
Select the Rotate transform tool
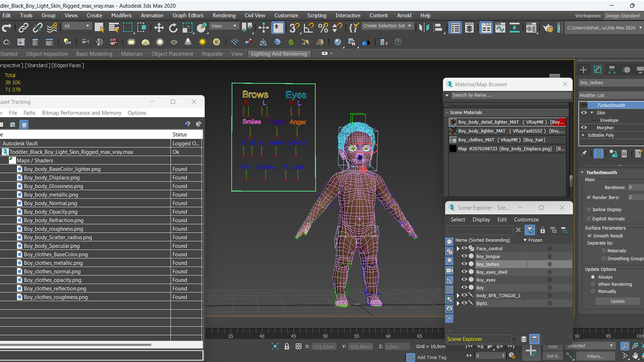pyautogui.click(x=173, y=28)
